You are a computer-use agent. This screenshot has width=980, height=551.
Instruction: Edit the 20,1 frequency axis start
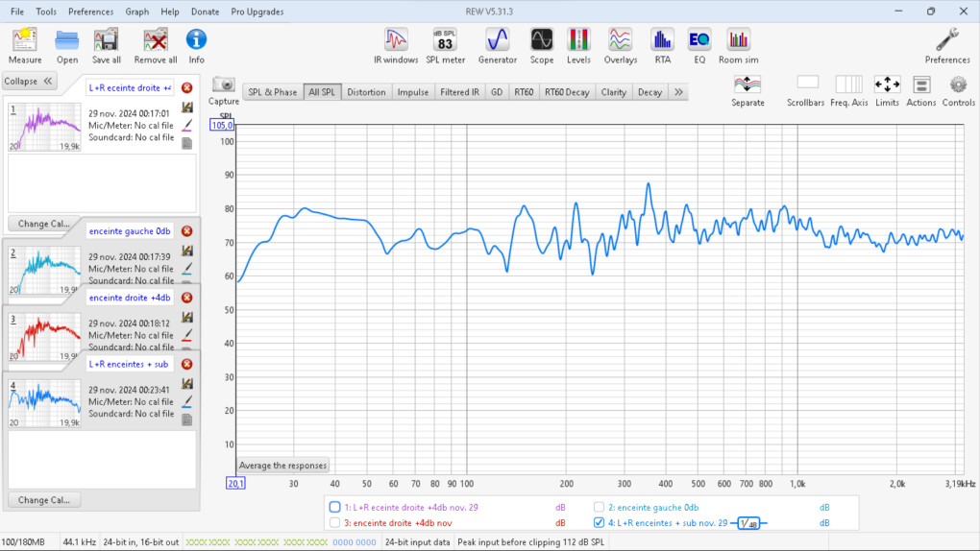[235, 483]
